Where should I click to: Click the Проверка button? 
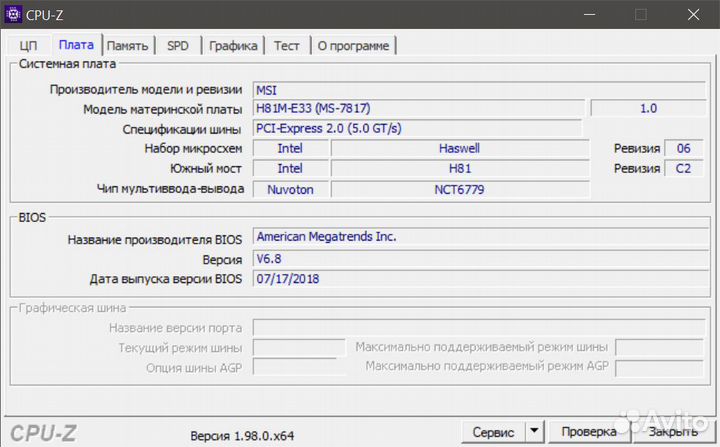tap(589, 432)
